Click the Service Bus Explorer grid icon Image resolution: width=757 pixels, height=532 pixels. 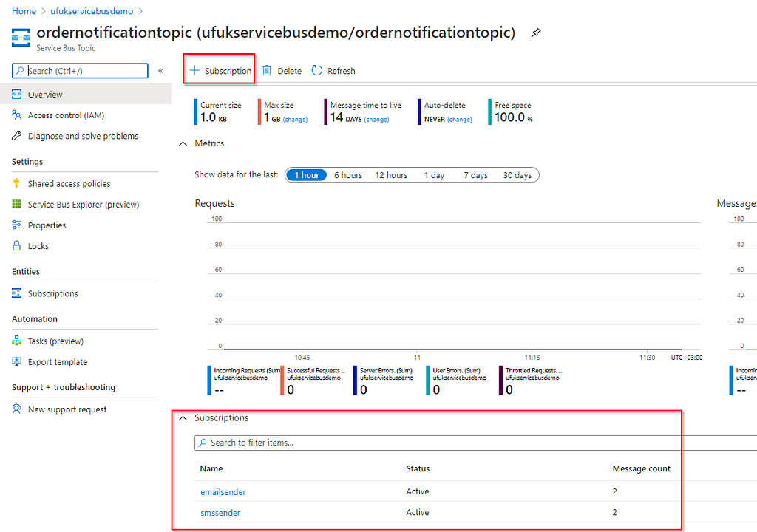point(16,204)
